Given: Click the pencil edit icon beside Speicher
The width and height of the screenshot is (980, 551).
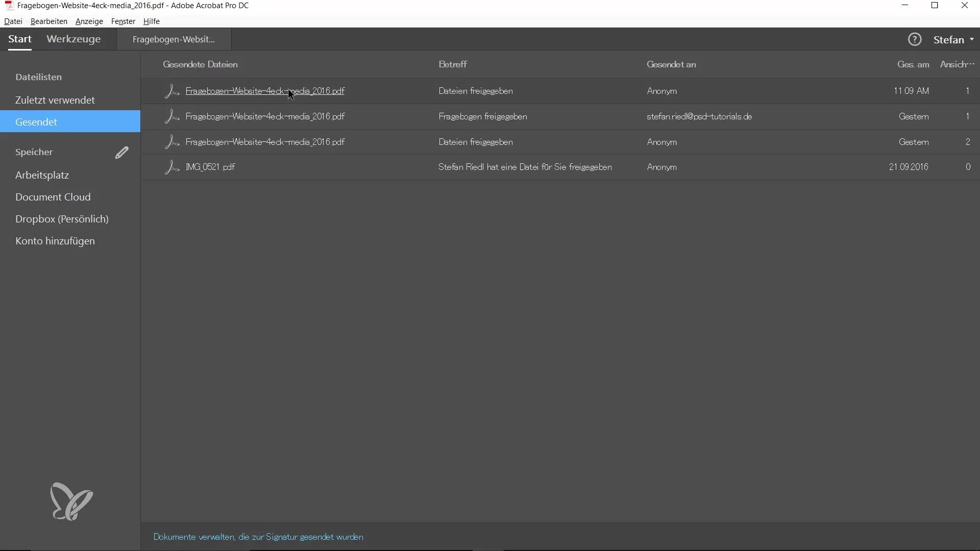Looking at the screenshot, I should click(x=121, y=153).
